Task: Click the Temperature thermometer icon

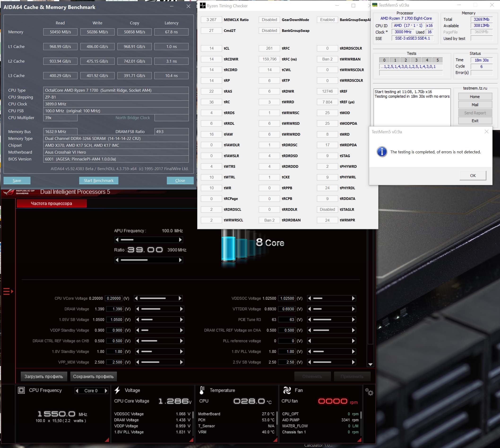Action: [202, 390]
